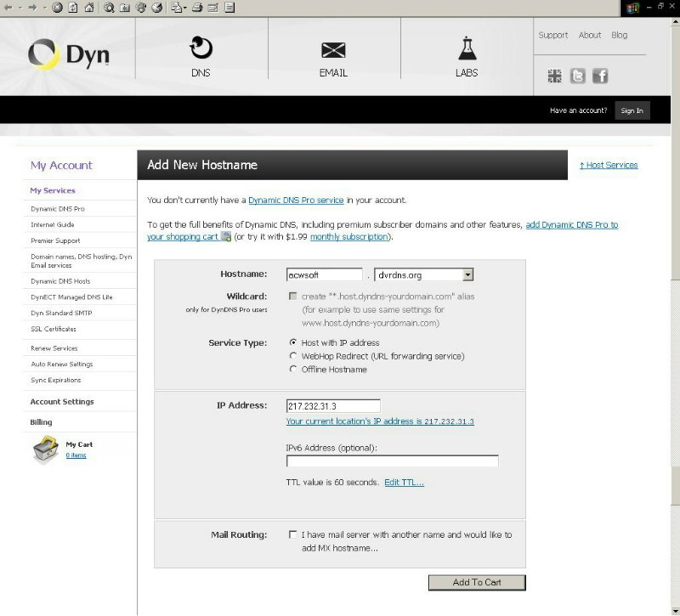Open the dvrdns.org domain dropdown
680x616 pixels.
pos(467,275)
